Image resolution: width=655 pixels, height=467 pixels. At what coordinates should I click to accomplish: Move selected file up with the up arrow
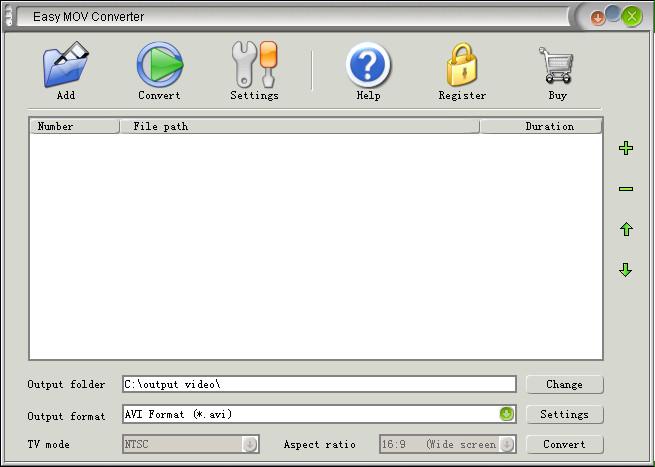626,230
